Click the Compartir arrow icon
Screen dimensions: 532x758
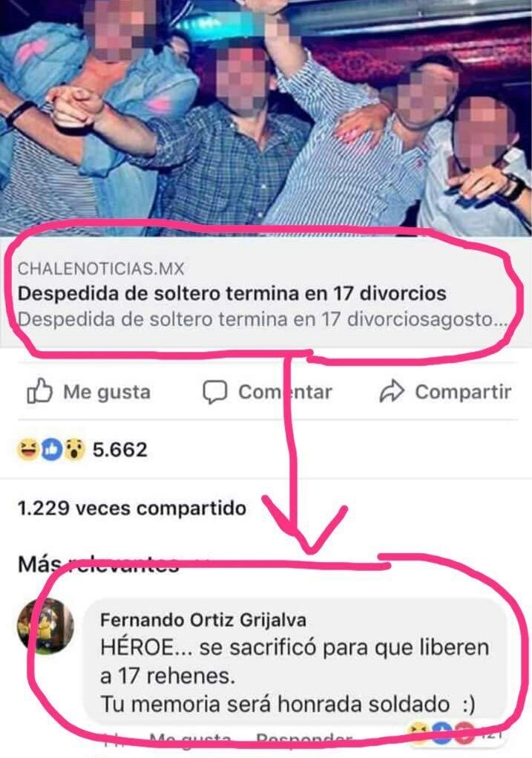click(x=391, y=391)
